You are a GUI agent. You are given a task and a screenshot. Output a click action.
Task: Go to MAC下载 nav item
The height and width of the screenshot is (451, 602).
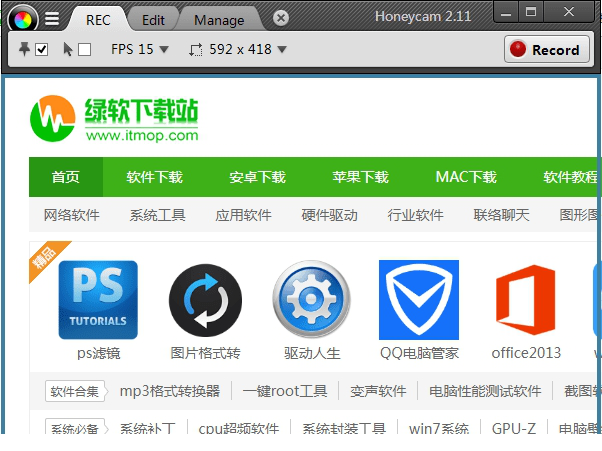coord(466,177)
